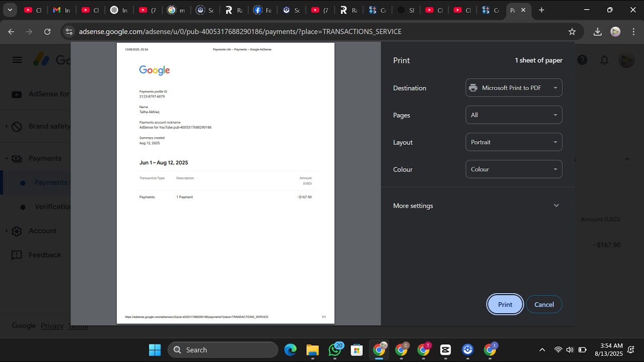The width and height of the screenshot is (644, 362).
Task: Switch to the Gmail tab
Action: [61, 10]
